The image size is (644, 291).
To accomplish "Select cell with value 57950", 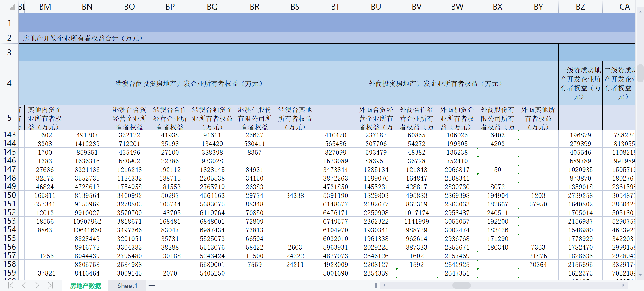I will [538, 204].
